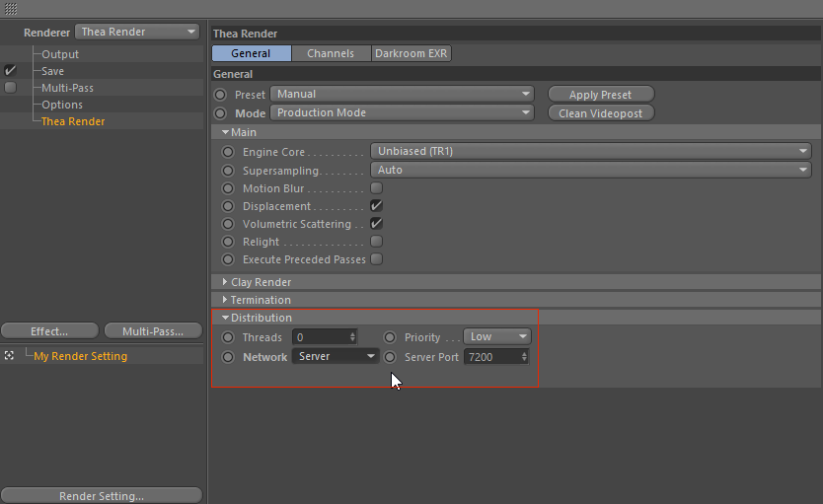
Task: Click the circle icon beside Server Port
Action: click(x=390, y=357)
